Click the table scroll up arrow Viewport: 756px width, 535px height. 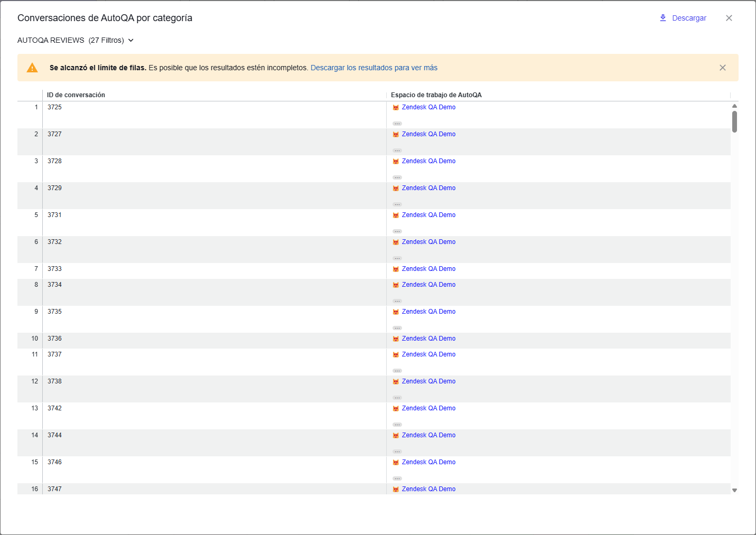[x=734, y=106]
